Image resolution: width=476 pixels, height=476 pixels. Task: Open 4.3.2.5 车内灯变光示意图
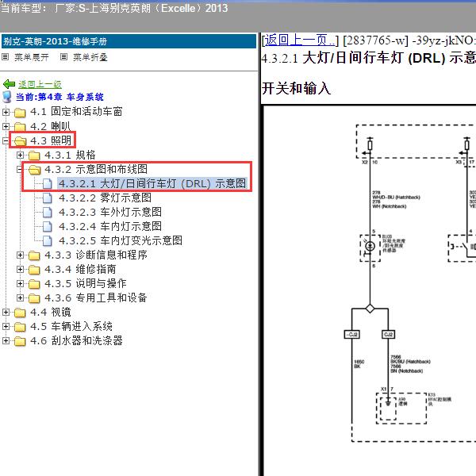(x=121, y=240)
